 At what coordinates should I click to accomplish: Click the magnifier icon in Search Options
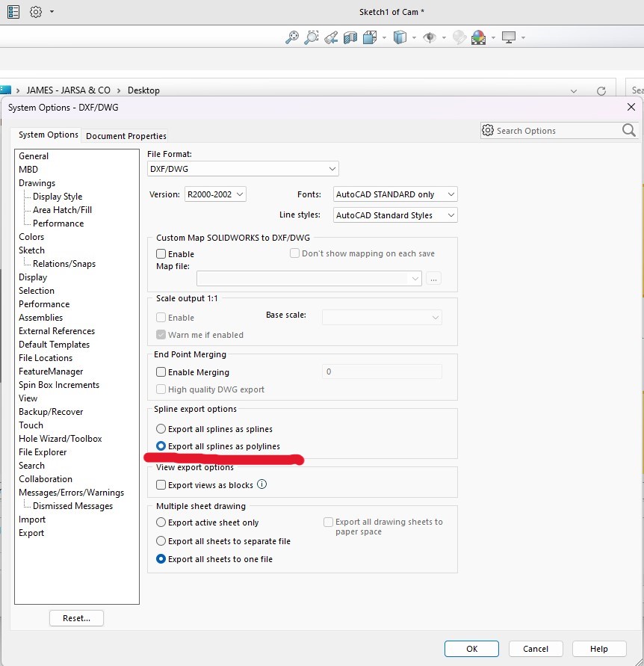click(629, 130)
